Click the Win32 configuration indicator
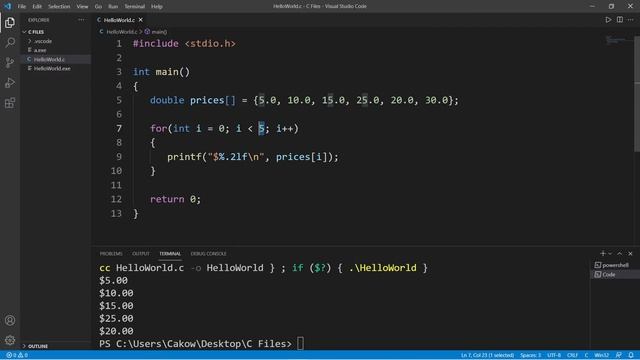The height and width of the screenshot is (360, 640). (x=602, y=355)
